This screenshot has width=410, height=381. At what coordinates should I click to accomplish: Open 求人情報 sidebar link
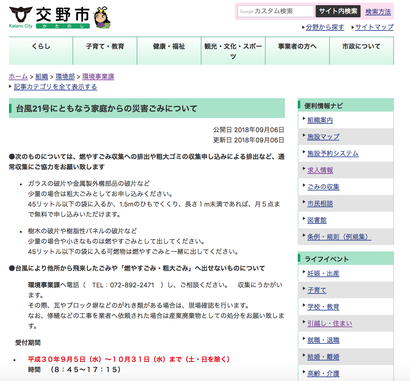(x=320, y=170)
